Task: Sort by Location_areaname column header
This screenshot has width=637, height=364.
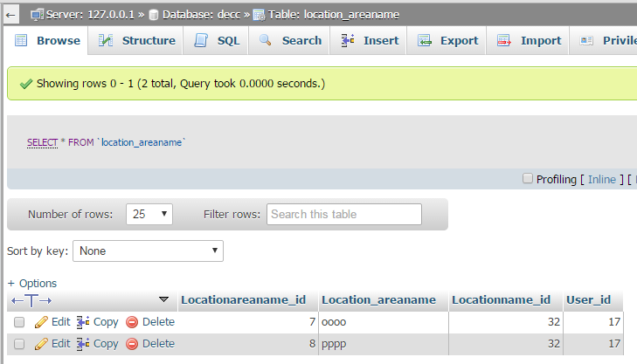Action: pyautogui.click(x=378, y=300)
